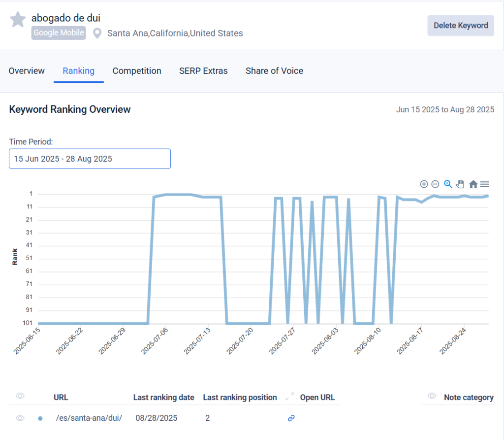Click the Keyword Ranking Overview heading

[70, 109]
